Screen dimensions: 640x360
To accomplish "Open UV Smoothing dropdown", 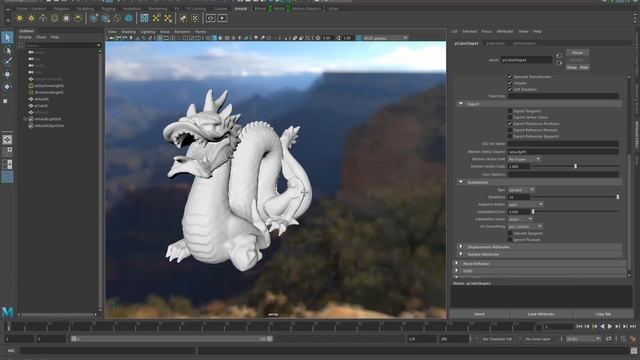I will point(525,226).
